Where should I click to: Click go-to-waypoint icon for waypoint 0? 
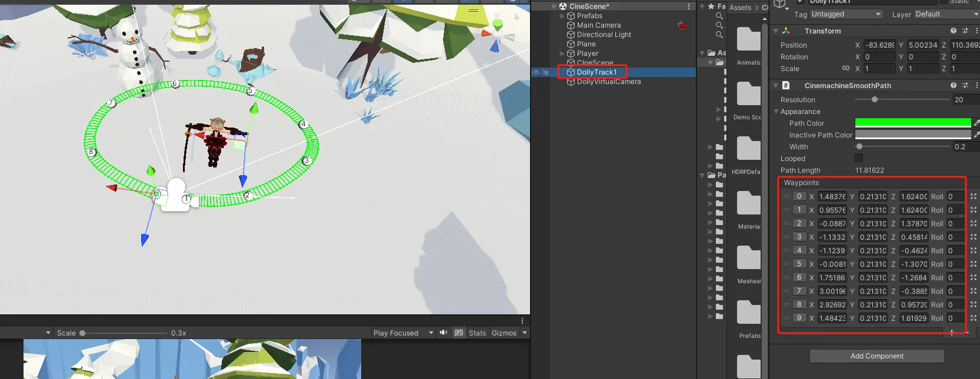coord(974,196)
